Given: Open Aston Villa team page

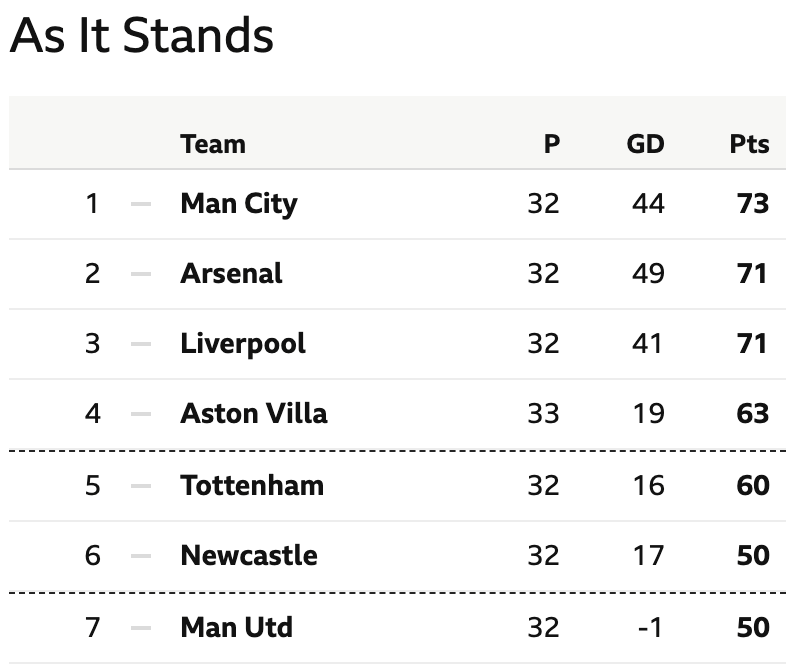Looking at the screenshot, I should pos(254,413).
